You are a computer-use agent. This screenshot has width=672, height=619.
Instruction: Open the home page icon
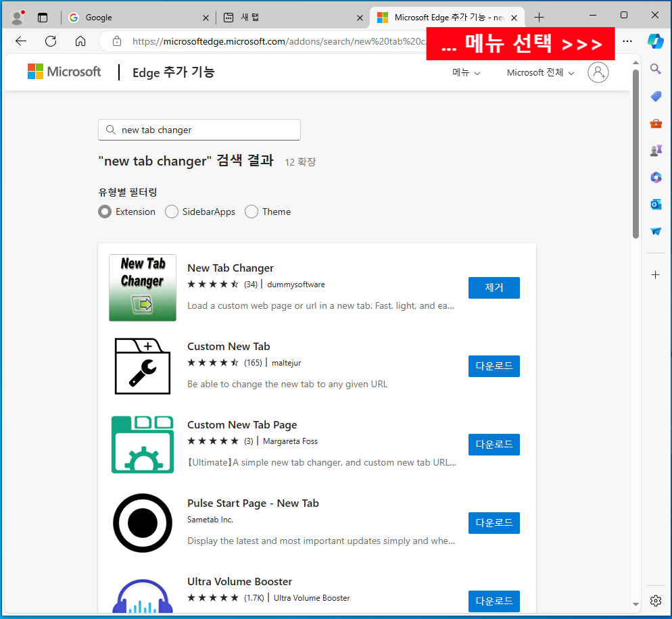[x=80, y=41]
